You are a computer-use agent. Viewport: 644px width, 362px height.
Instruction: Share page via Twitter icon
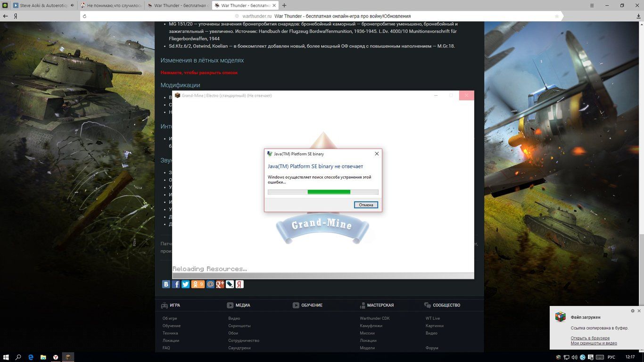click(185, 284)
